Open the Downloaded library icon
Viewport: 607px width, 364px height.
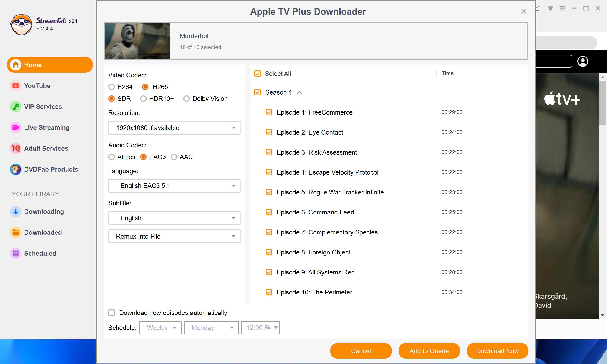point(15,232)
